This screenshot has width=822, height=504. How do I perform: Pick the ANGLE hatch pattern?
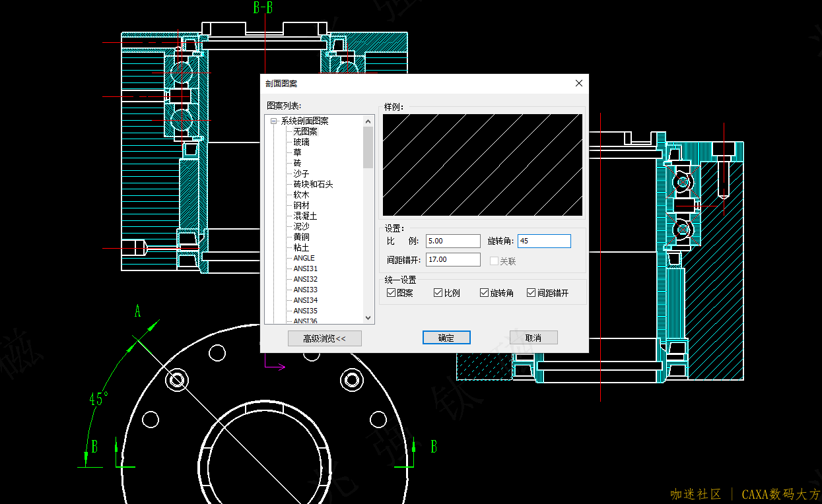point(304,258)
